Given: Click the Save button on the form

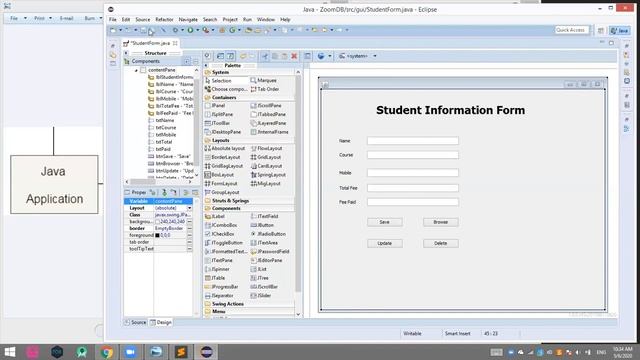Looking at the screenshot, I should coord(384,222).
